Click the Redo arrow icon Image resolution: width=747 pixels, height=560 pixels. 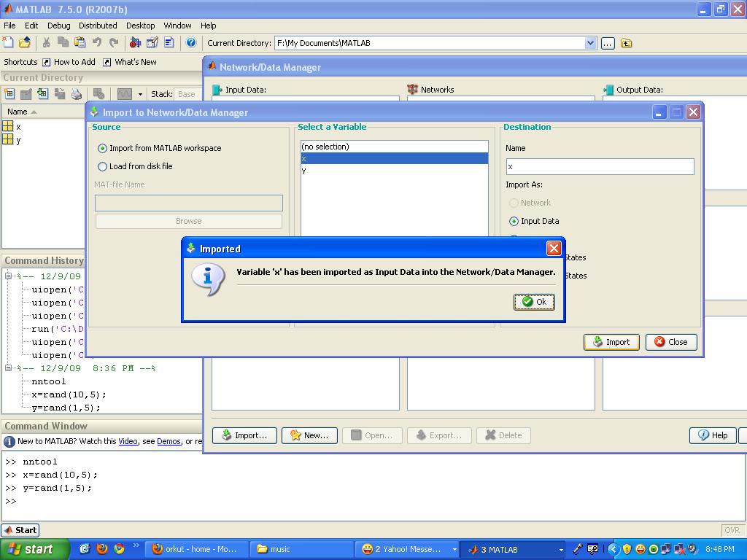coord(114,42)
